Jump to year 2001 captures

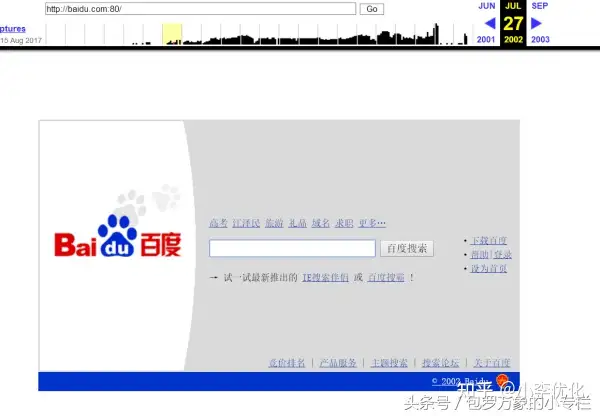tap(486, 39)
